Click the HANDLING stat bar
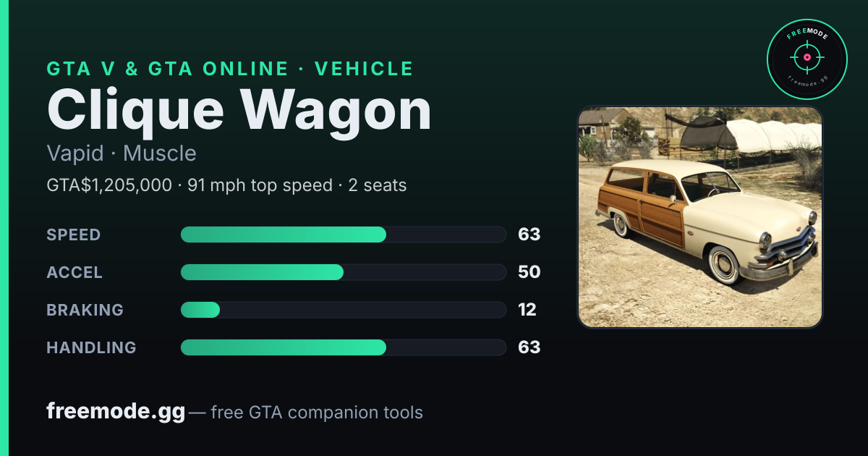The image size is (868, 456). (x=343, y=347)
